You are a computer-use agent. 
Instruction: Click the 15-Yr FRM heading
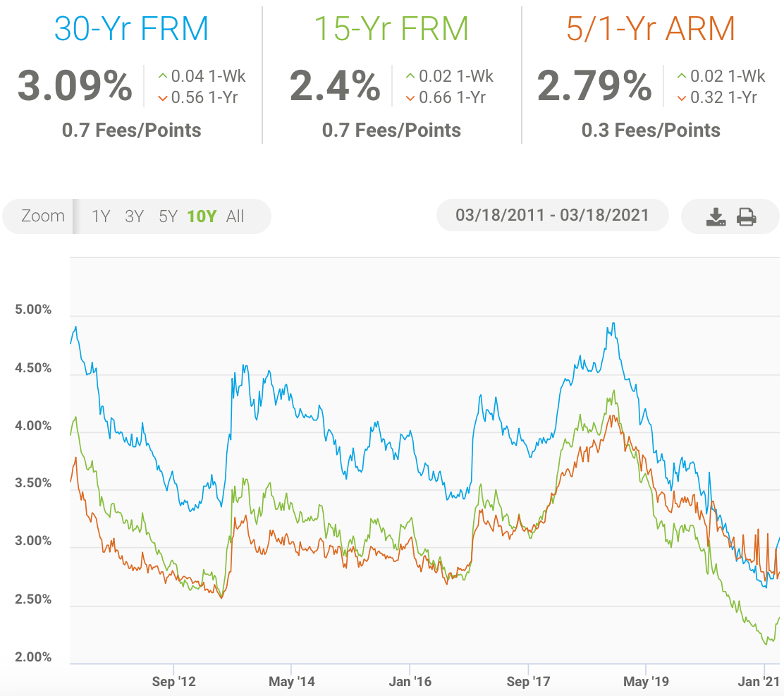(391, 28)
